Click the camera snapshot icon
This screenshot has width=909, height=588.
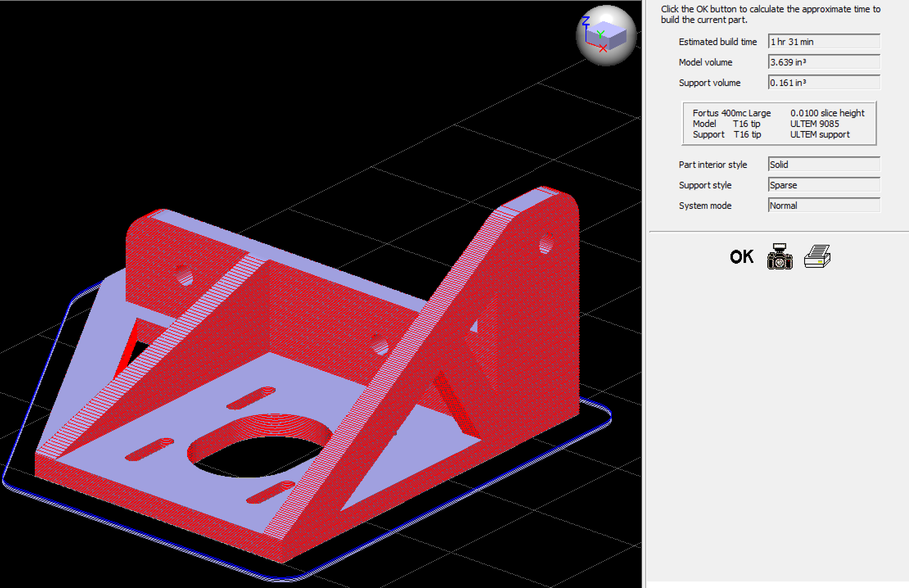pyautogui.click(x=780, y=257)
